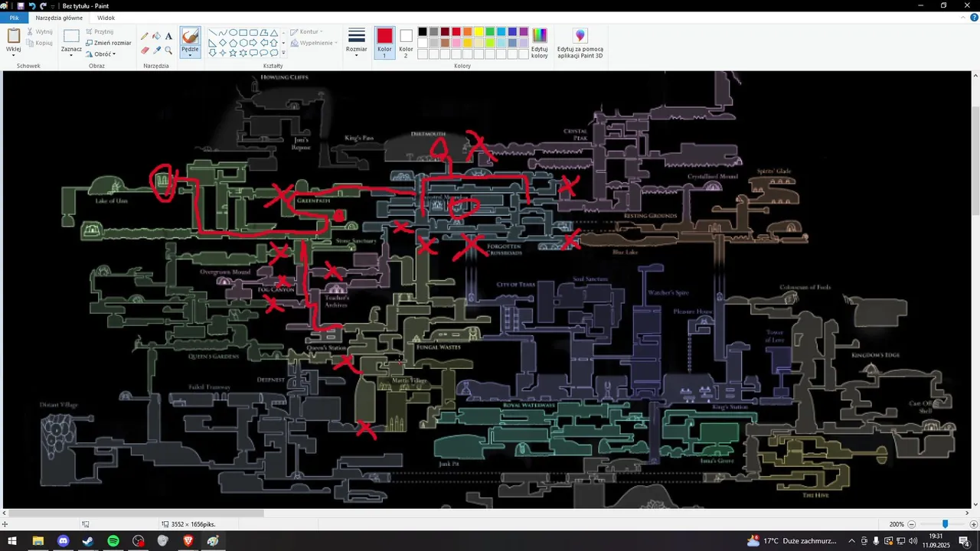Viewport: 980px width, 551px height.
Task: Open the weather widget showing 17°C
Action: [x=792, y=541]
